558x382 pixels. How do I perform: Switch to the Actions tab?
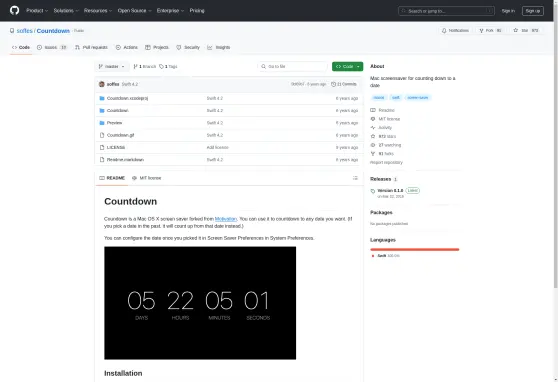coord(127,47)
